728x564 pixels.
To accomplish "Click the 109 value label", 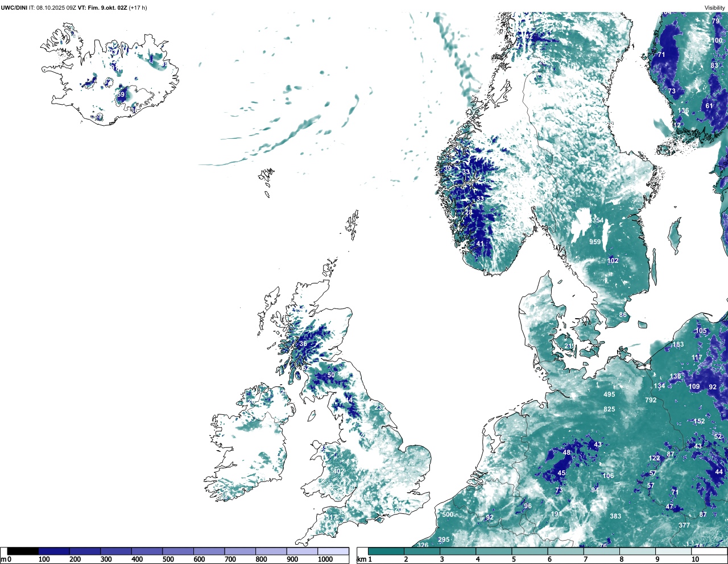I will tap(694, 386).
